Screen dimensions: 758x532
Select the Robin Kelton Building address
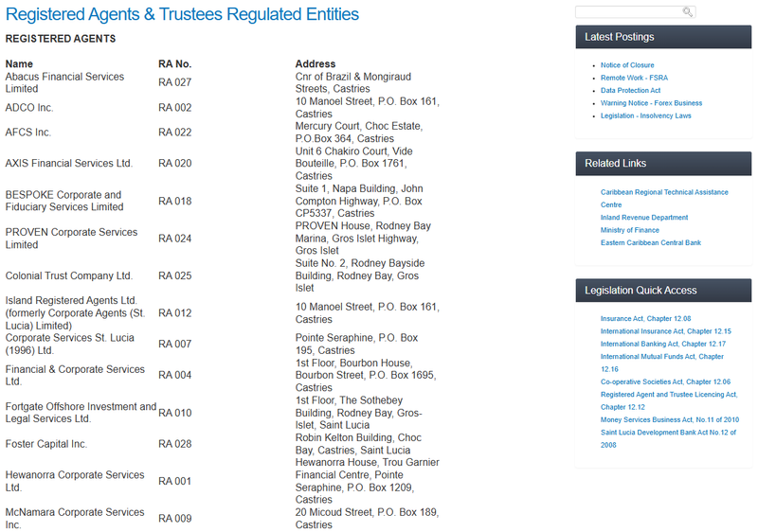pos(358,444)
